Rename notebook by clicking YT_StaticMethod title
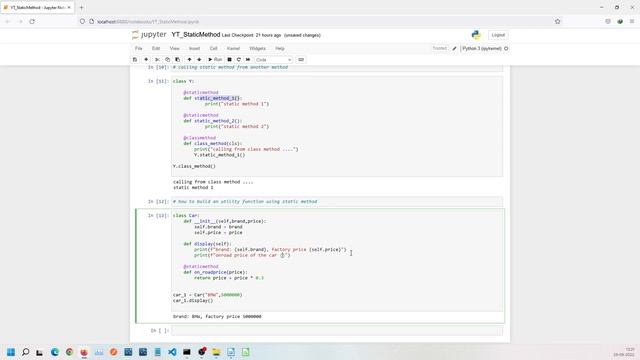The width and height of the screenshot is (640, 360). tap(196, 35)
